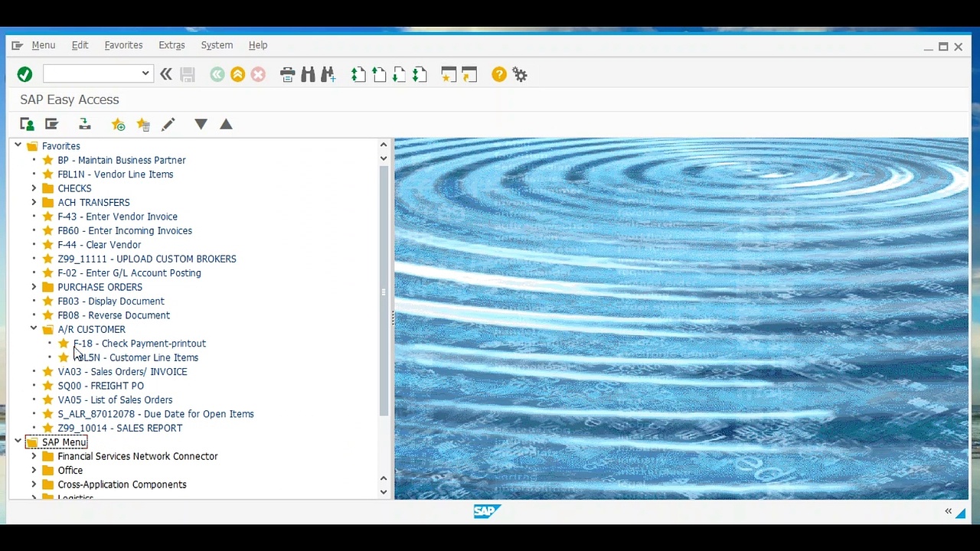Click the Print icon in toolbar
This screenshot has width=980, height=551.
pyautogui.click(x=287, y=74)
